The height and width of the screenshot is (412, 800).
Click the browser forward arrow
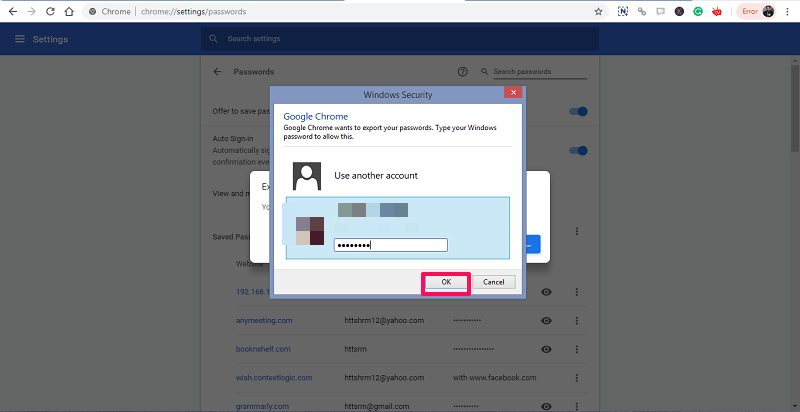(x=32, y=11)
